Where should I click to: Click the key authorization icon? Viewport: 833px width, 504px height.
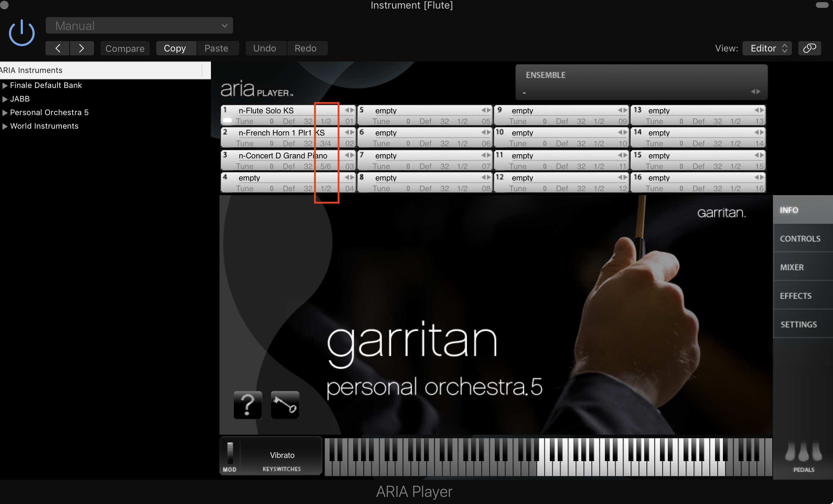pyautogui.click(x=285, y=405)
